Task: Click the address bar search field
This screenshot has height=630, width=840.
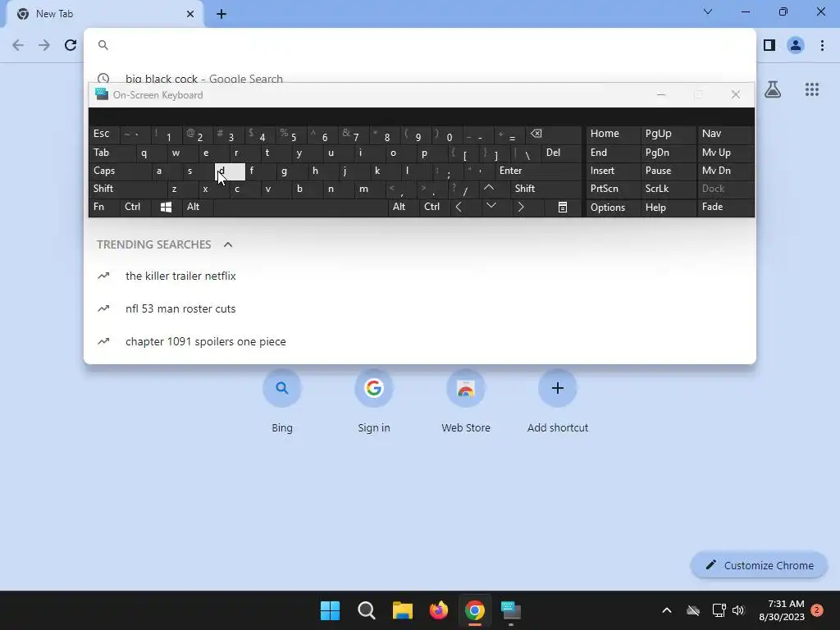Action: [419, 45]
